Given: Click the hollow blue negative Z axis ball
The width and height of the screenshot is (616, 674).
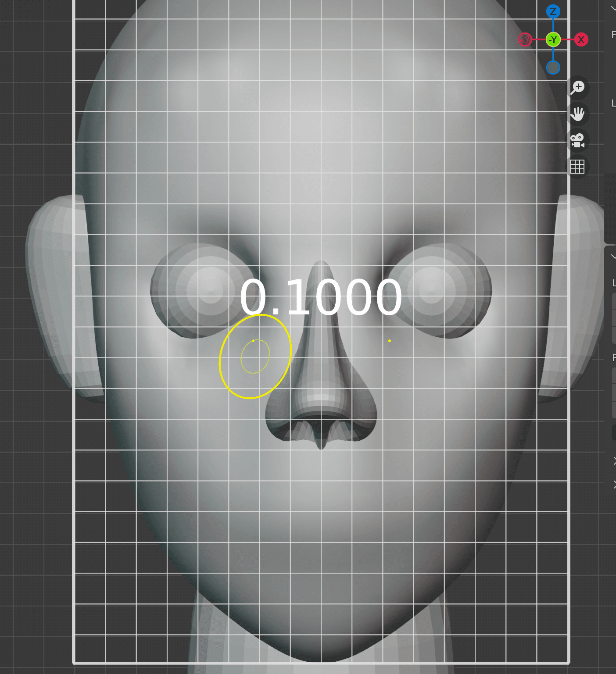Looking at the screenshot, I should click(x=553, y=68).
